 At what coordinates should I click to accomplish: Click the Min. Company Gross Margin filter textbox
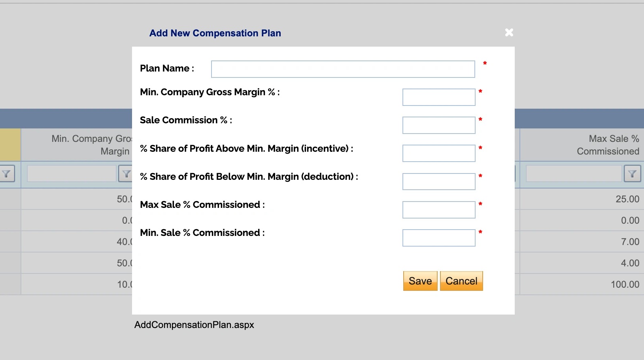tap(72, 173)
